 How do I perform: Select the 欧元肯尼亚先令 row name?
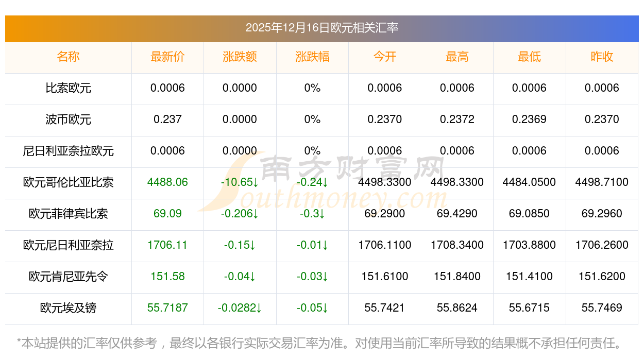click(x=68, y=277)
